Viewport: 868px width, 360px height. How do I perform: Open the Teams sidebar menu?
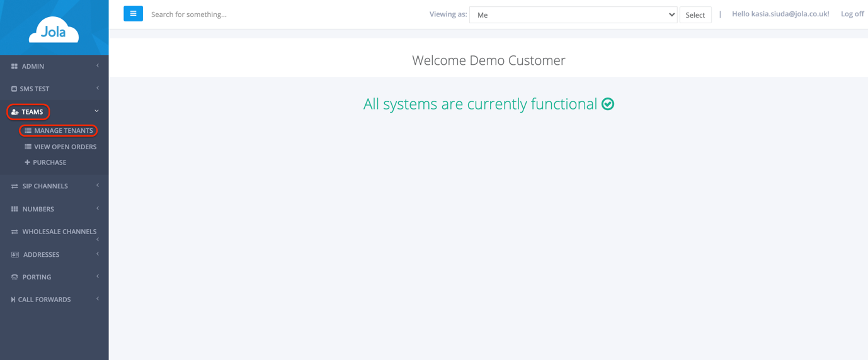point(54,111)
